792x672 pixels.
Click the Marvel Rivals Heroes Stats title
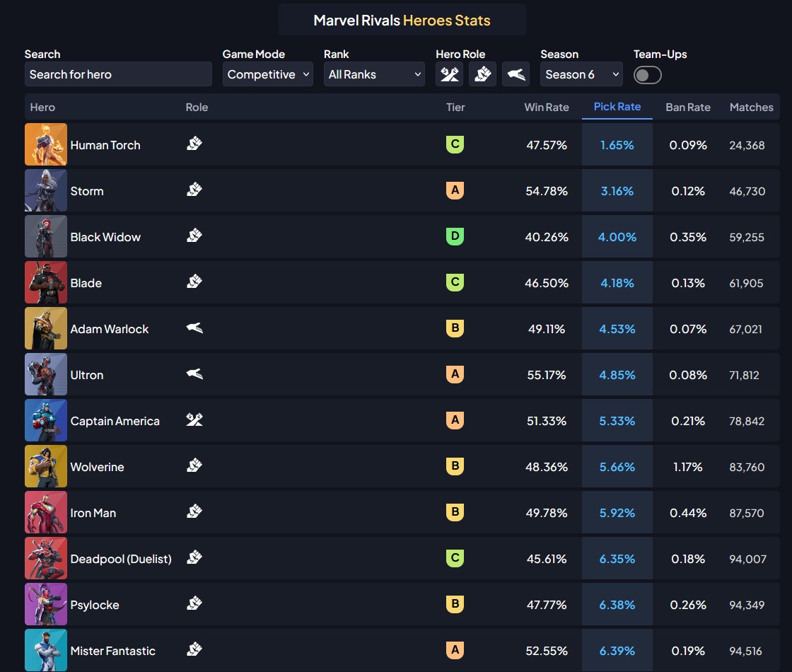pos(402,21)
